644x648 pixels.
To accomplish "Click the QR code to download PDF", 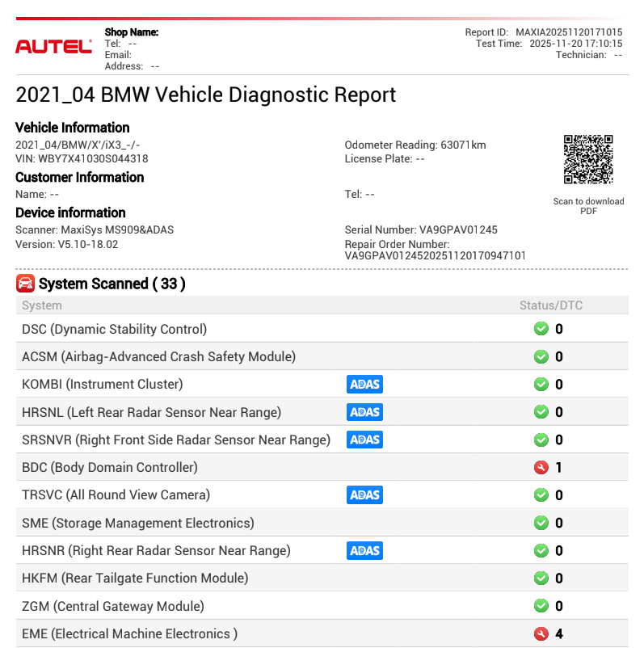I will point(588,159).
